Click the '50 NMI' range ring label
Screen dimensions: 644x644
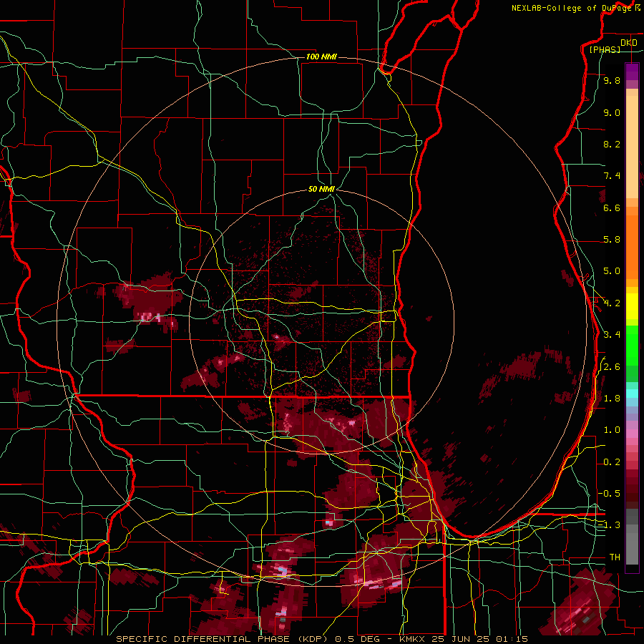coord(321,190)
